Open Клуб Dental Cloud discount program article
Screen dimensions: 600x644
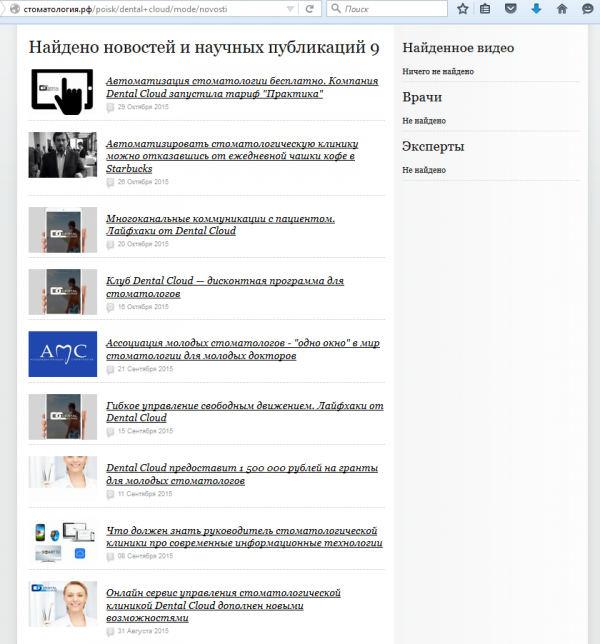225,287
